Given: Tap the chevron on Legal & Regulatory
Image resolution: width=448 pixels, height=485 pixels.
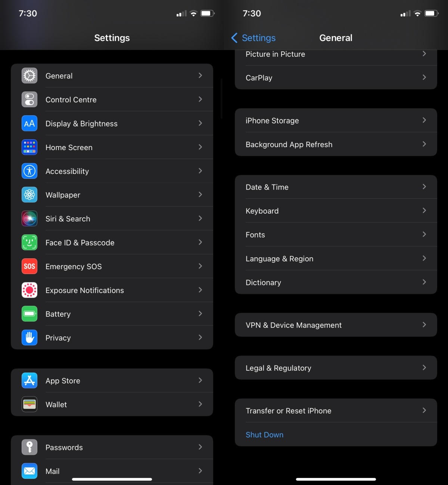Looking at the screenshot, I should coord(424,367).
